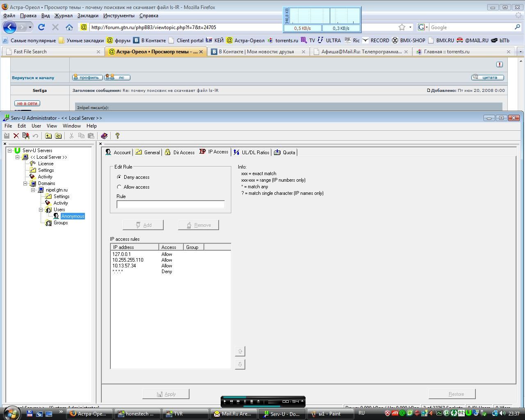Screen dimensions: 525x420
Task: Click the цитата button in the forum
Action: click(x=487, y=77)
